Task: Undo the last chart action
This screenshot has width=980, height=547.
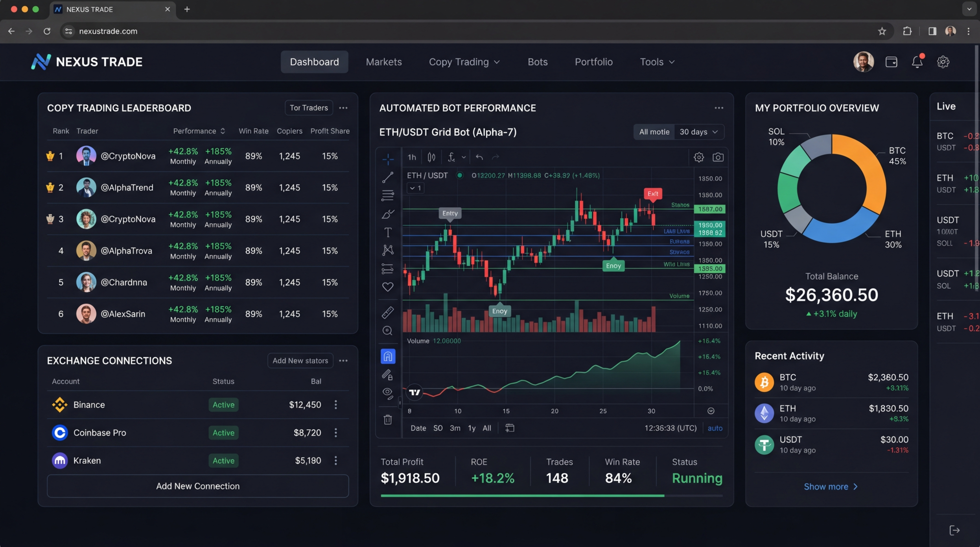Action: [x=479, y=157]
